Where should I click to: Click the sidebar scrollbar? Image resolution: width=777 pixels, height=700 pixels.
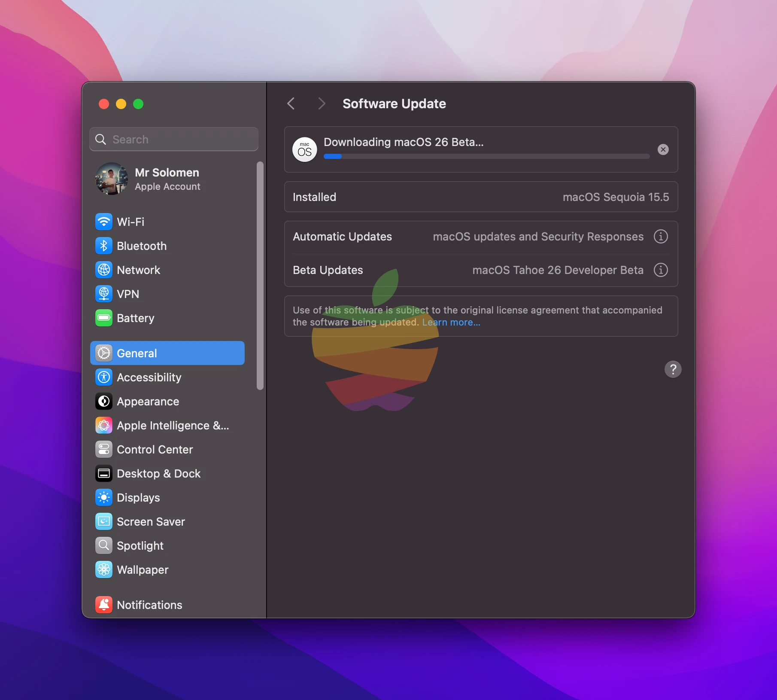pos(260,276)
